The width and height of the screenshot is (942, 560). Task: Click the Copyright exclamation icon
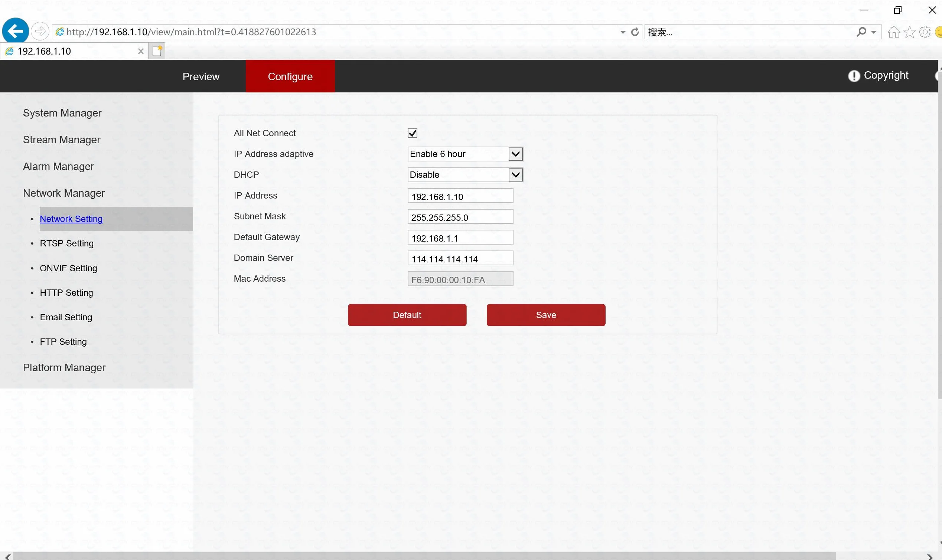854,76
